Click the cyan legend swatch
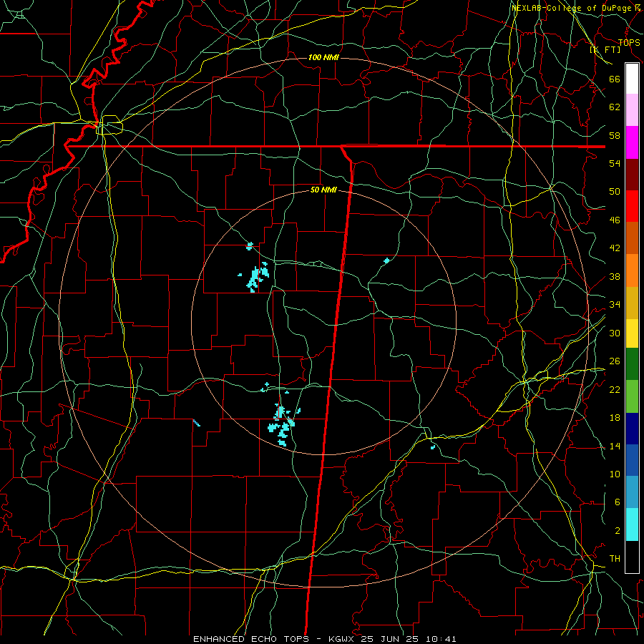The image size is (644, 644). [x=632, y=525]
